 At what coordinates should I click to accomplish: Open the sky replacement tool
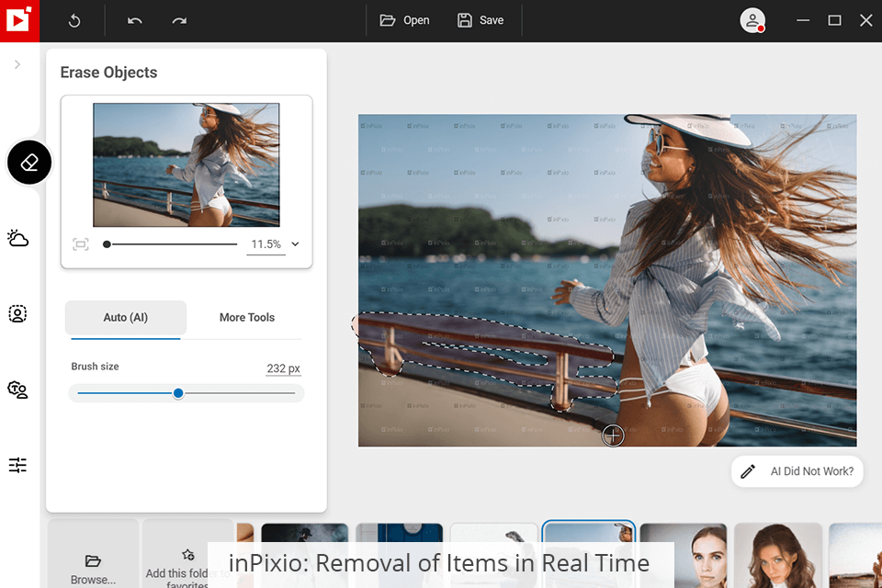pyautogui.click(x=17, y=239)
